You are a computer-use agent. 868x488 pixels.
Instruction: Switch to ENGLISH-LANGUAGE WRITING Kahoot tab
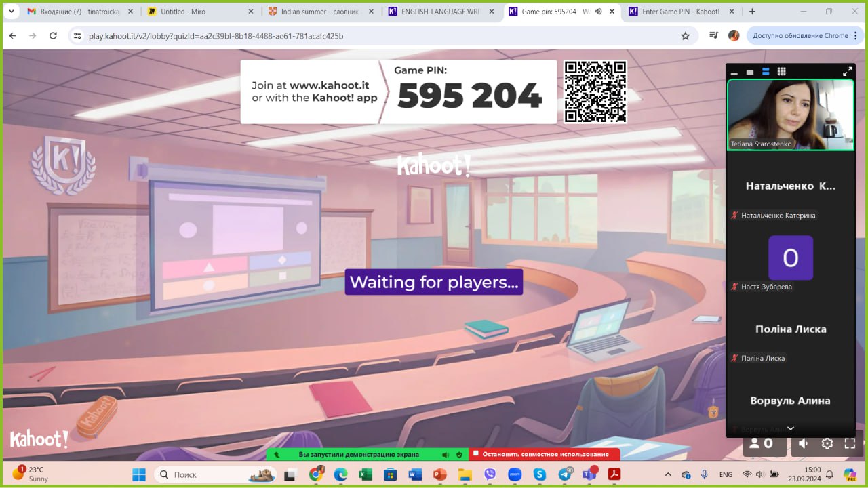point(441,12)
